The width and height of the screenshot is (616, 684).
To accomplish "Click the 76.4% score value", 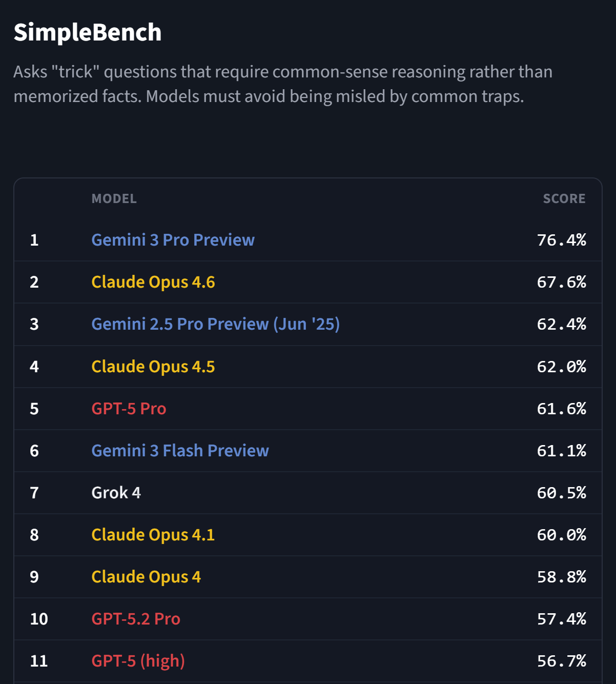I will click(x=561, y=240).
